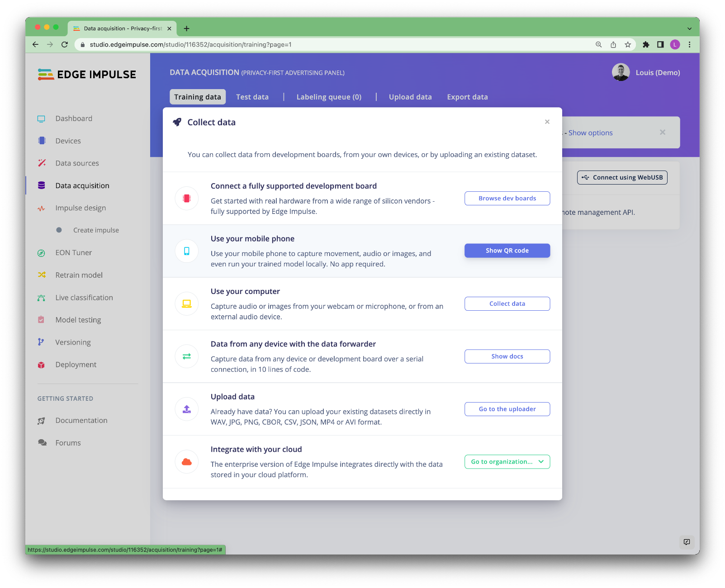Click the browser address bar URL
This screenshot has height=588, width=725.
click(190, 44)
